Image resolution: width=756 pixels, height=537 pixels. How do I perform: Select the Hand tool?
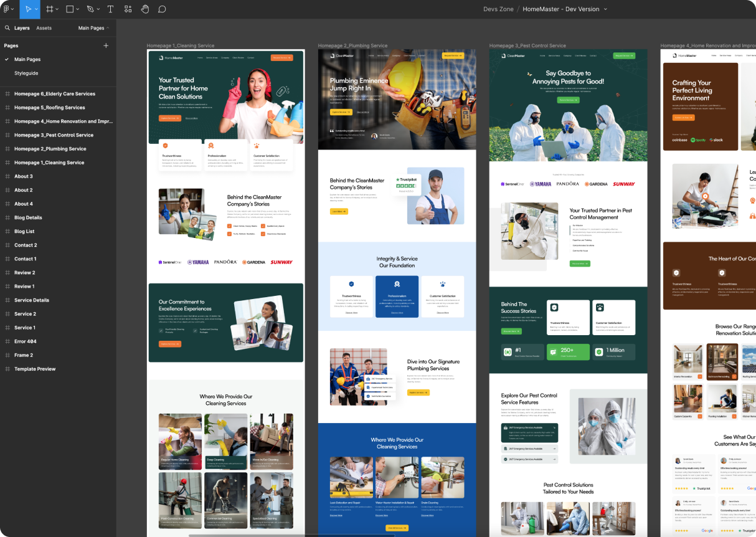(x=144, y=9)
